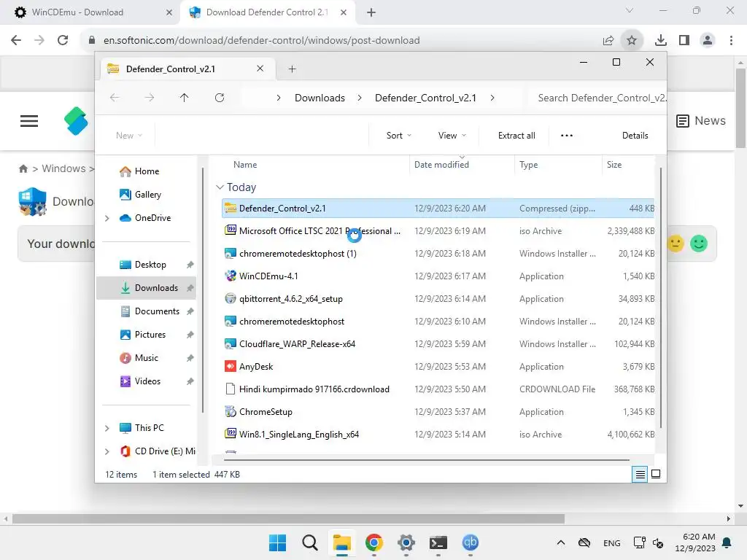Sort by Date modified column
Viewport: 747px width, 560px height.
[461, 165]
